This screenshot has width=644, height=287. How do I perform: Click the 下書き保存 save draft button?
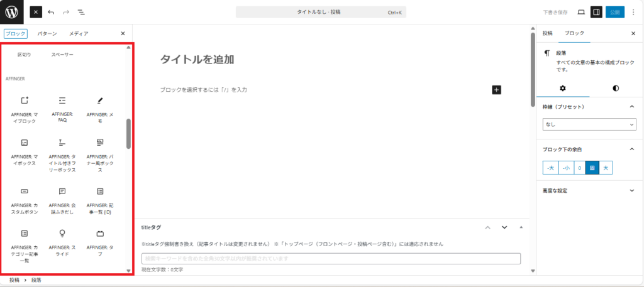(x=555, y=12)
